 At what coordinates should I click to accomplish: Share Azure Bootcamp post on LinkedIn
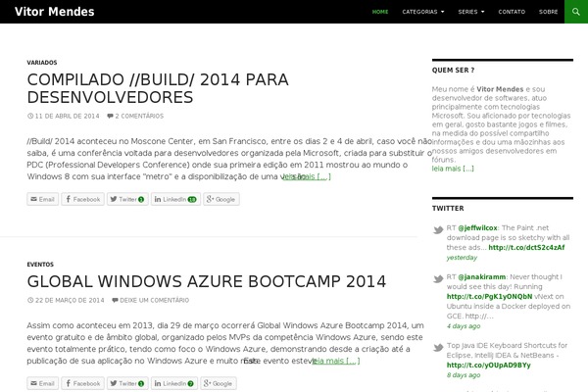(x=174, y=383)
